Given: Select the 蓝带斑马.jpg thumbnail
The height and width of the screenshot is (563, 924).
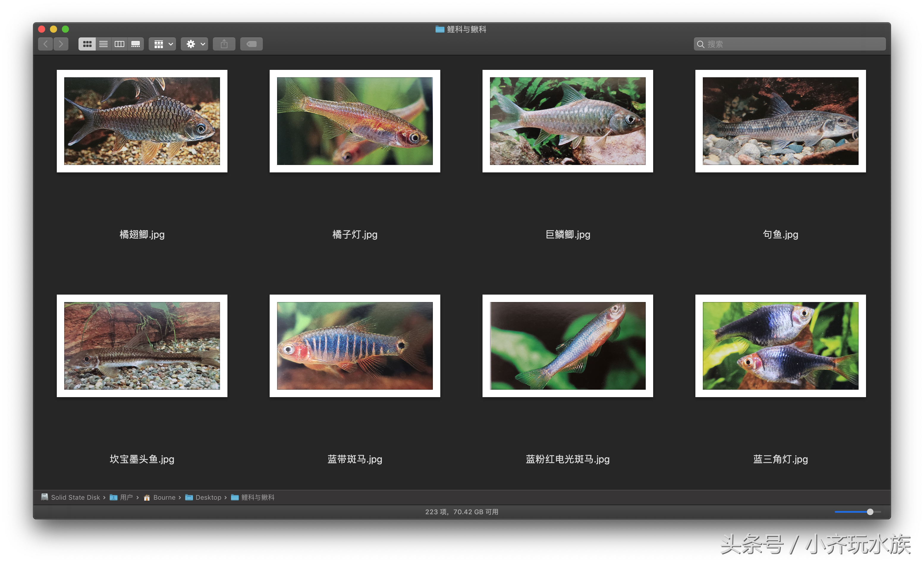Looking at the screenshot, I should (355, 346).
